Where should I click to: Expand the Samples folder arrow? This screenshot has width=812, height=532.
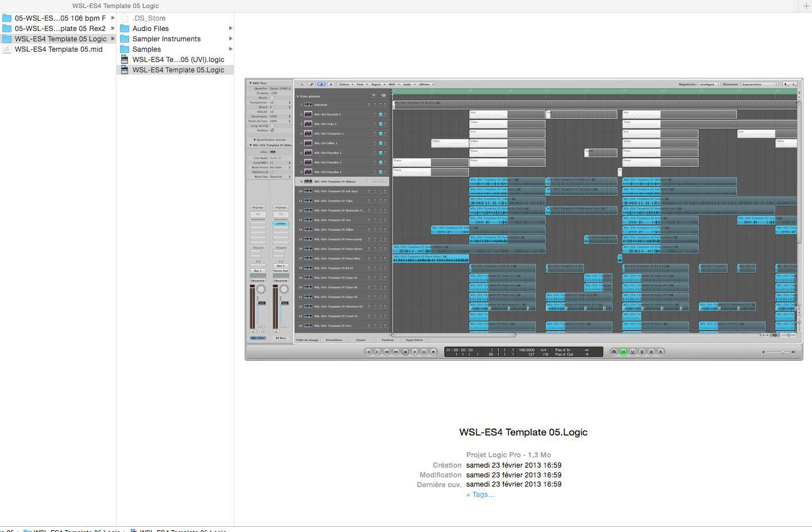231,49
